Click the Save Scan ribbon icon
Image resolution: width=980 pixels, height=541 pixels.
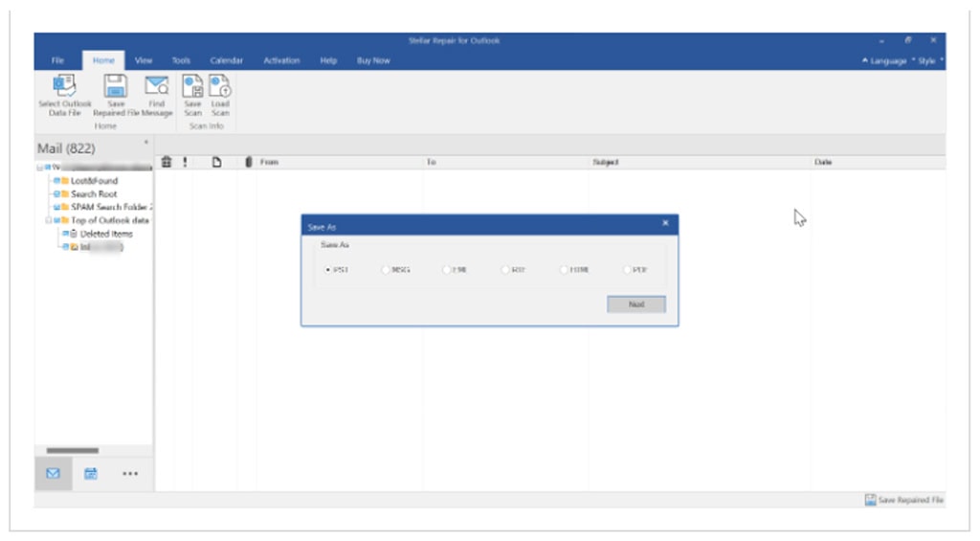pyautogui.click(x=192, y=85)
